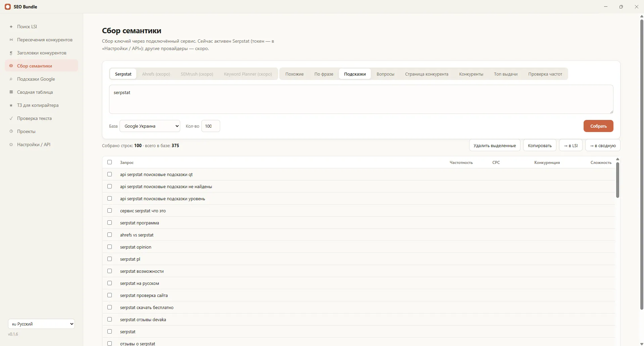Switch to the Похожие mode tab
The width and height of the screenshot is (644, 346).
click(294, 74)
